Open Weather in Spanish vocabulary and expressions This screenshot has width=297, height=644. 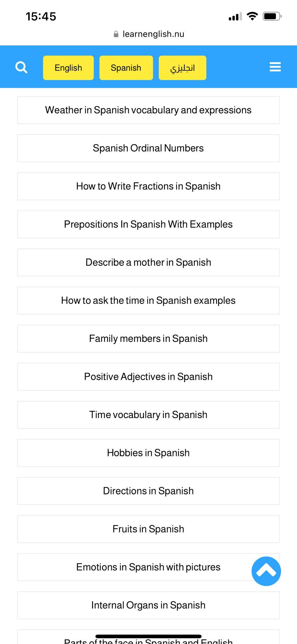[x=148, y=110]
